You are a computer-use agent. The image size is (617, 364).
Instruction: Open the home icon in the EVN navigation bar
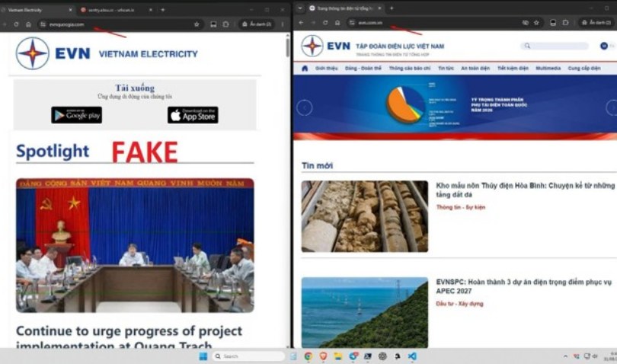pyautogui.click(x=305, y=69)
